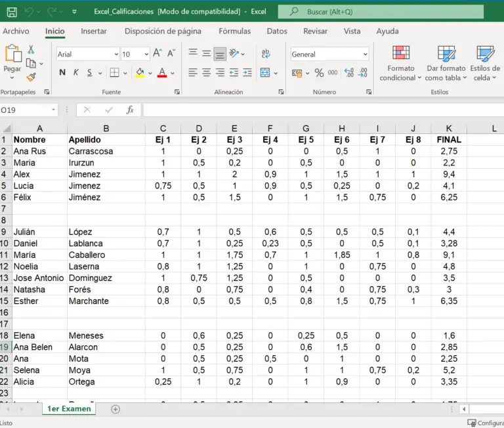Screen dimensions: 504x428
Task: Select the Format Painter brush icon
Action: 31,77
